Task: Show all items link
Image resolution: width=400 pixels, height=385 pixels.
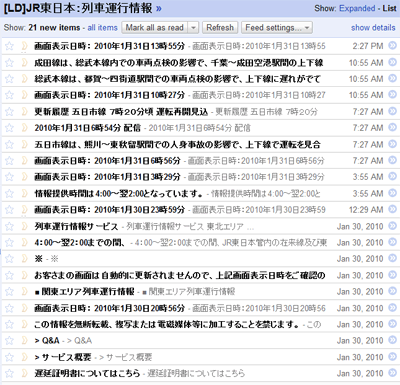Action: pos(102,28)
